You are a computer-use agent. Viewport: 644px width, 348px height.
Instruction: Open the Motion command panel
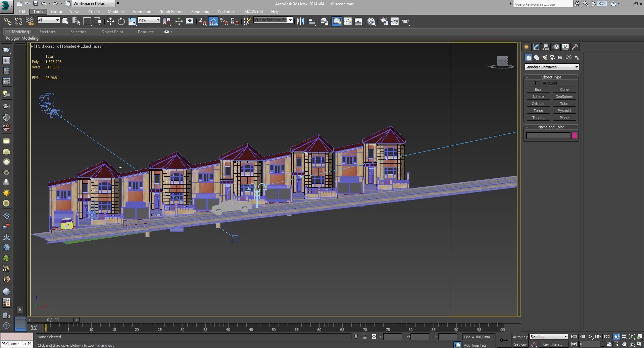pos(556,47)
